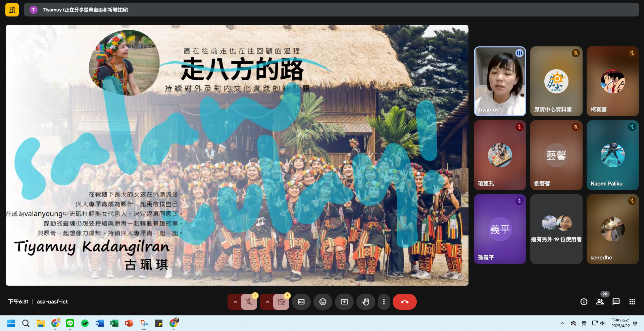Click speaking indicator on Tiyamuy tile

point(519,53)
